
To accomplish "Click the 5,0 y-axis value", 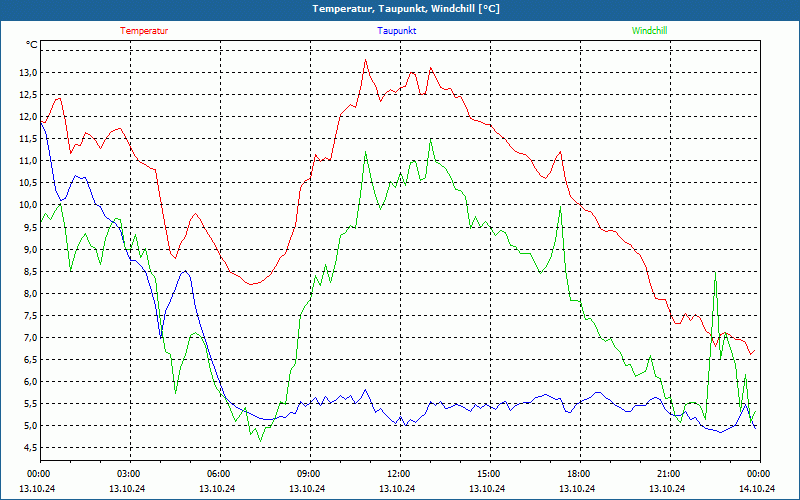I will pos(30,426).
